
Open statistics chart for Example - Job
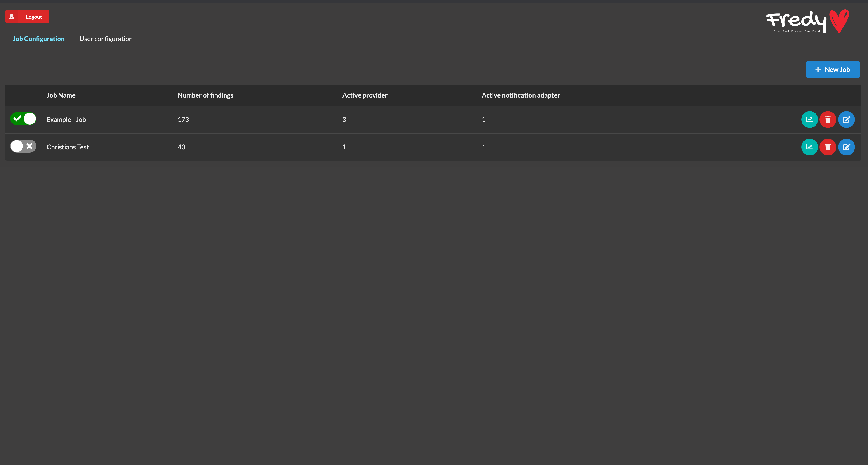[x=809, y=119]
